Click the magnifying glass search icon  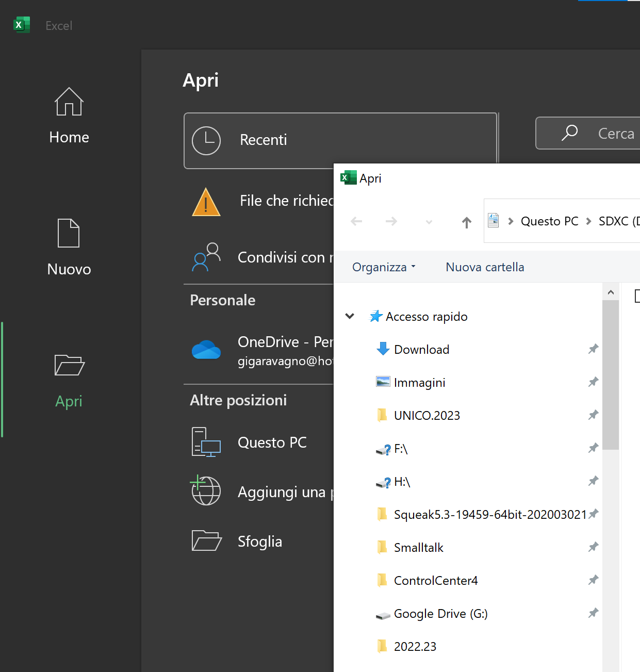coord(569,133)
